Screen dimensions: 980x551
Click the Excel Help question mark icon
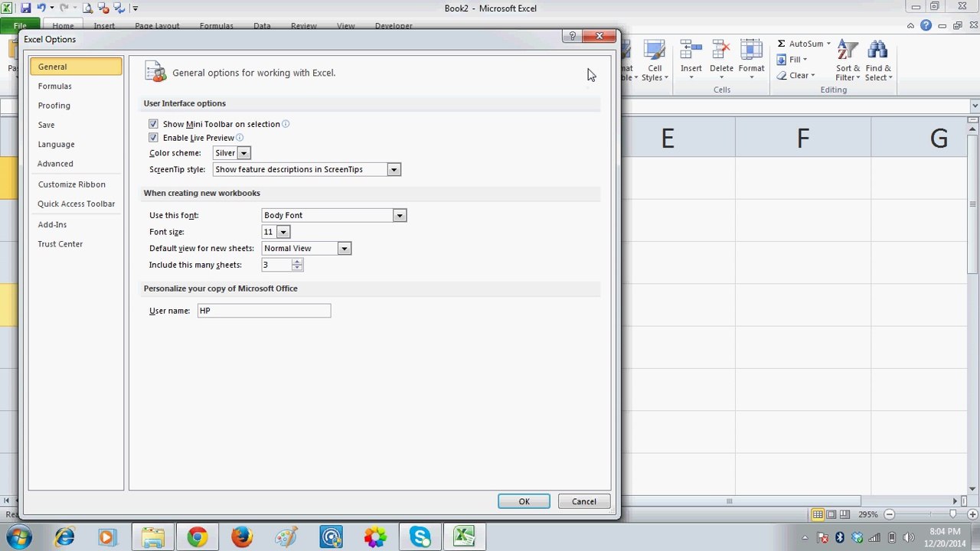point(926,25)
